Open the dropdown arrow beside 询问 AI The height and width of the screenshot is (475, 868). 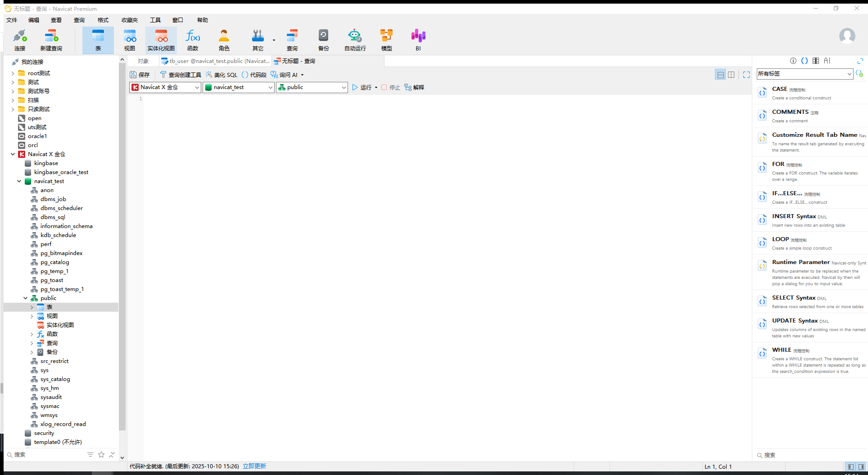pos(303,75)
